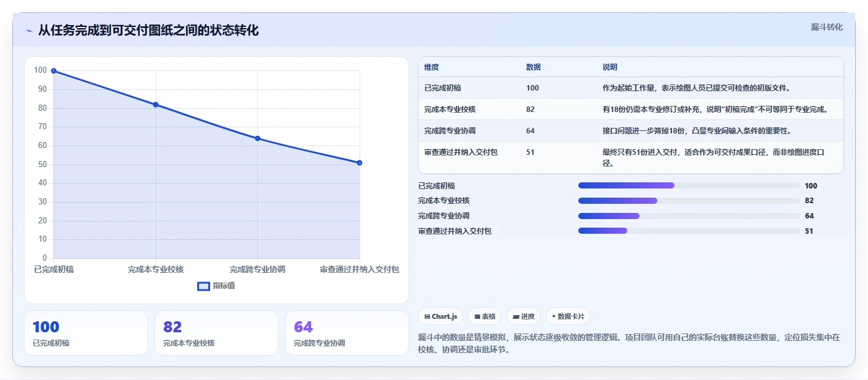Click the chart data point for 完成跨专业协调

click(x=257, y=138)
